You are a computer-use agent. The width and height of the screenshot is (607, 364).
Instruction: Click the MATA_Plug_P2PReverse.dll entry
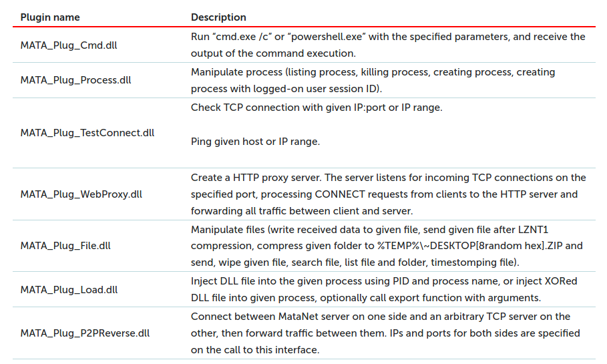[85, 333]
